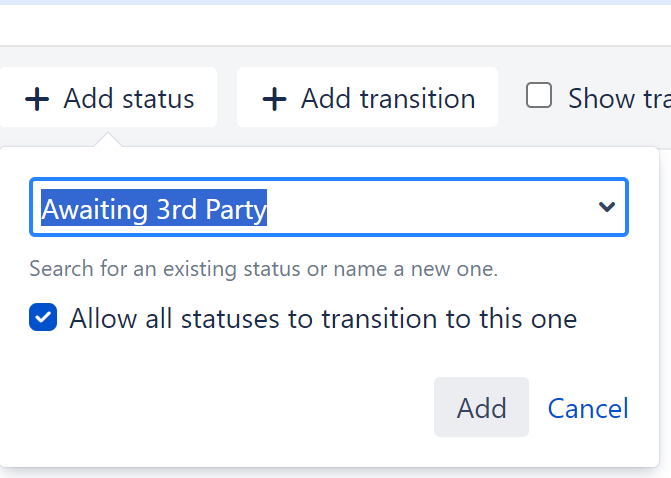The width and height of the screenshot is (671, 478).
Task: Click inside the status name input field
Action: (420, 208)
